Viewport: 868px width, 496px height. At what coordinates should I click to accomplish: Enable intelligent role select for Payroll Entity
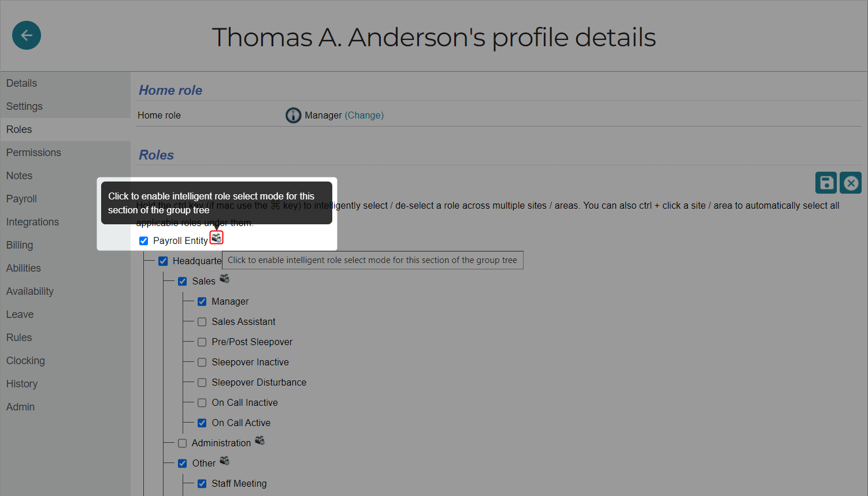click(x=216, y=238)
